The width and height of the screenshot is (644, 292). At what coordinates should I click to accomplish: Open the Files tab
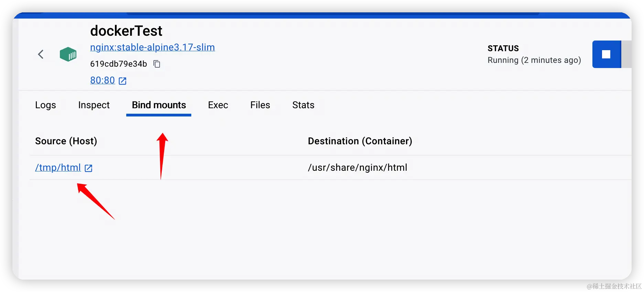[260, 105]
